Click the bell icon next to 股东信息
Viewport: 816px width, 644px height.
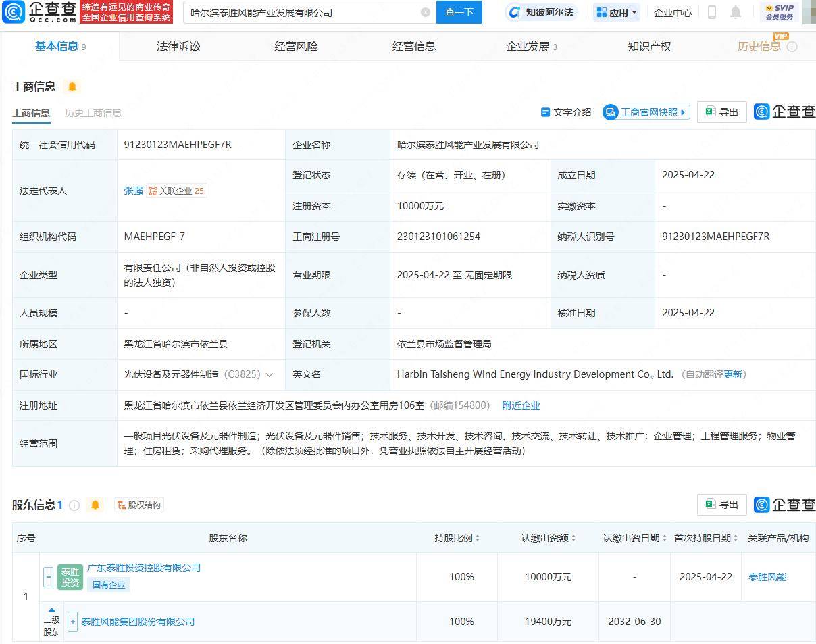point(95,505)
